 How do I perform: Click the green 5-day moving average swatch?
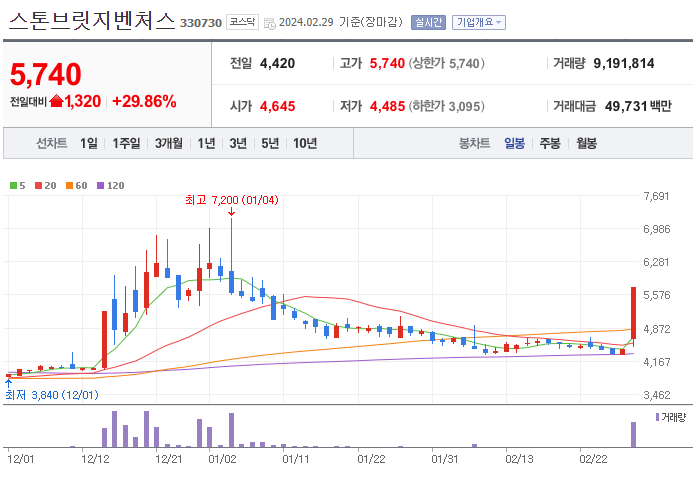[13, 186]
